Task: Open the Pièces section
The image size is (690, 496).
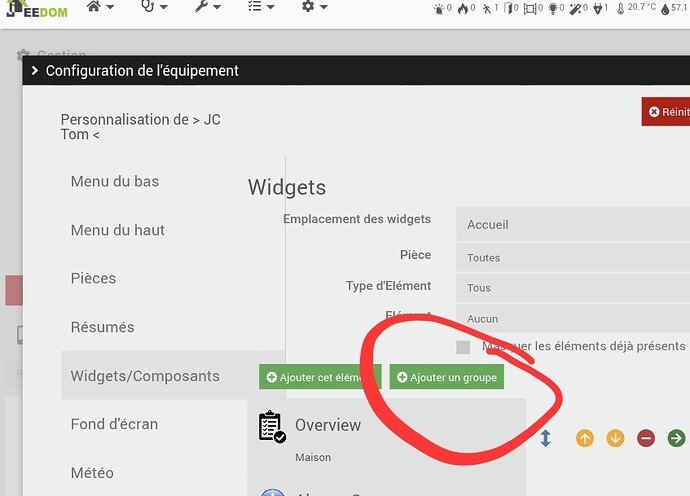Action: pos(93,278)
